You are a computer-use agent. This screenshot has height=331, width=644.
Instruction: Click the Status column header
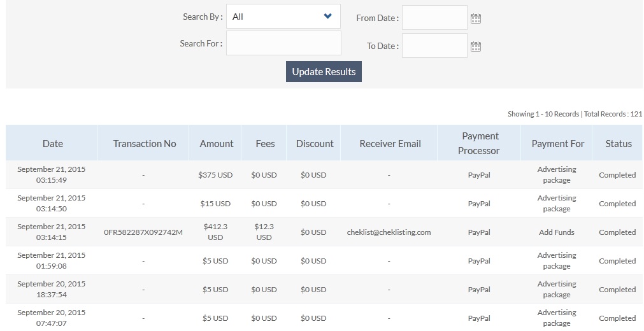pos(618,143)
